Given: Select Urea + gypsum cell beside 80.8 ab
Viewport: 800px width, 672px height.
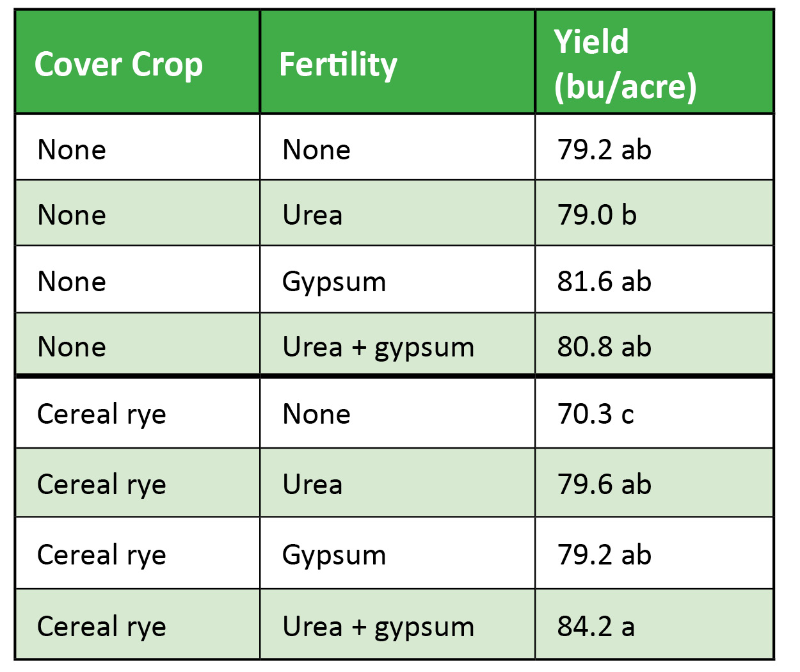Looking at the screenshot, I should pos(378,347).
